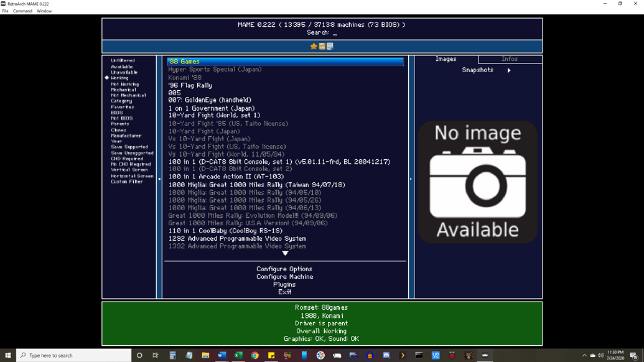Select 1 on 1 Government (Japan)
Screen dimensions: 644x362
[x=212, y=108]
